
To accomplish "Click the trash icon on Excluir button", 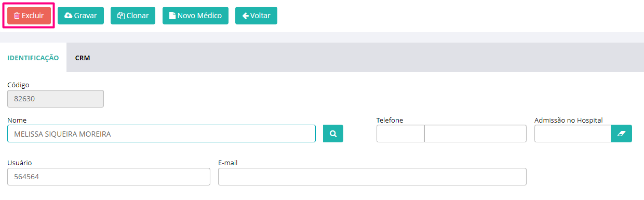I will coord(17,16).
